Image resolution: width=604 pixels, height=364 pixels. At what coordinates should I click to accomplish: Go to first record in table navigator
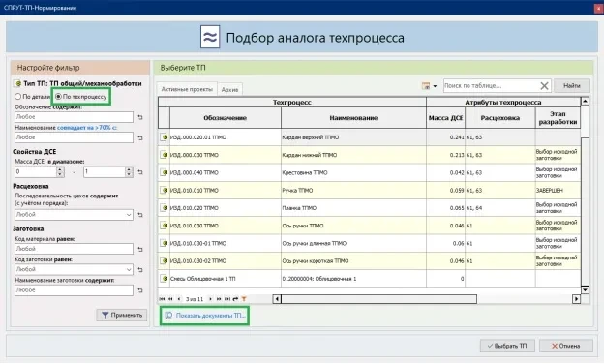point(163,299)
